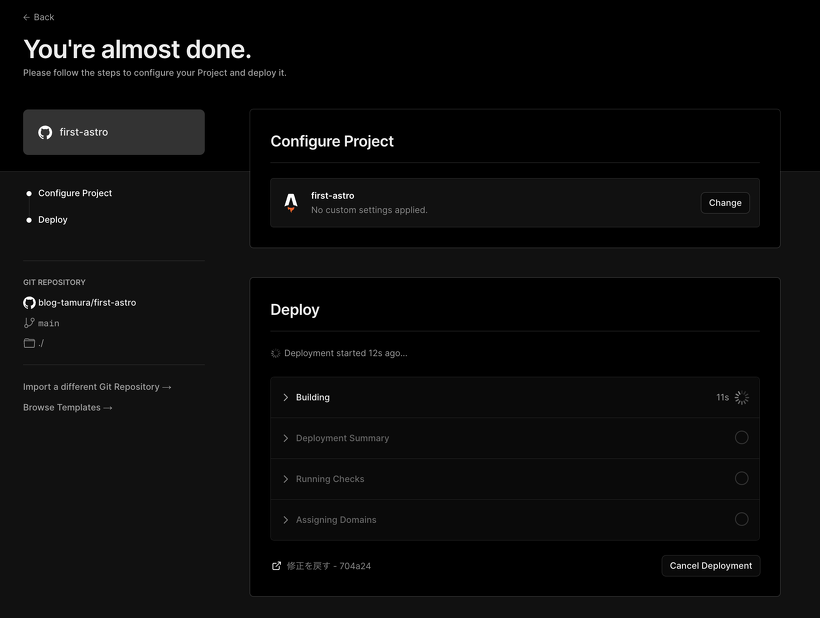Click the Deployment Summary status circle
The width and height of the screenshot is (820, 618).
coord(742,438)
